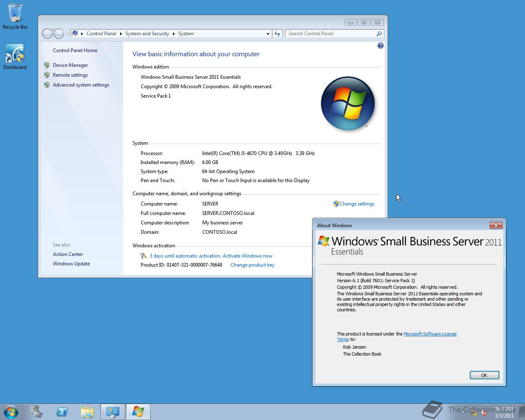Open Windows Explorer from the taskbar
Image resolution: width=525 pixels, height=420 pixels.
87,411
